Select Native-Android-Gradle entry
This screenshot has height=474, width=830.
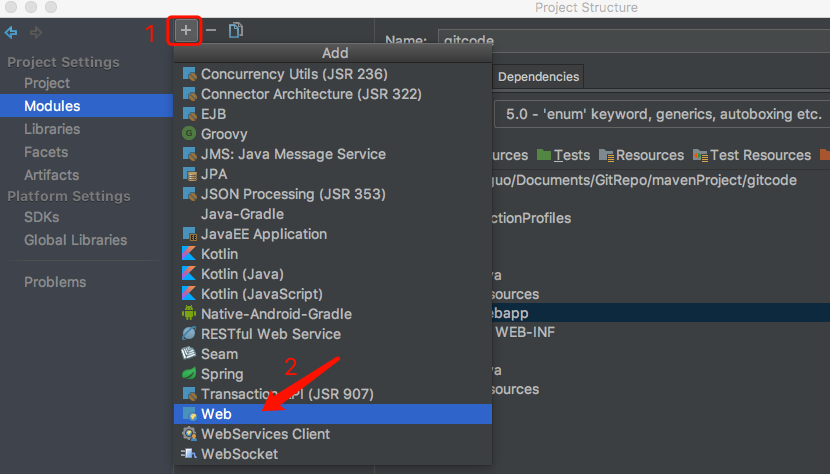[x=333, y=314]
